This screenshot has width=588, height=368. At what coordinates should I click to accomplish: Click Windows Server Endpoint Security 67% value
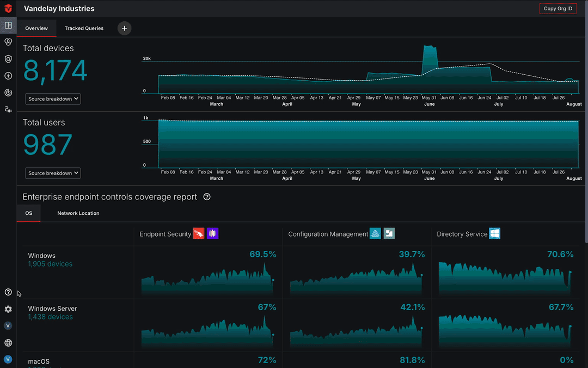[267, 307]
